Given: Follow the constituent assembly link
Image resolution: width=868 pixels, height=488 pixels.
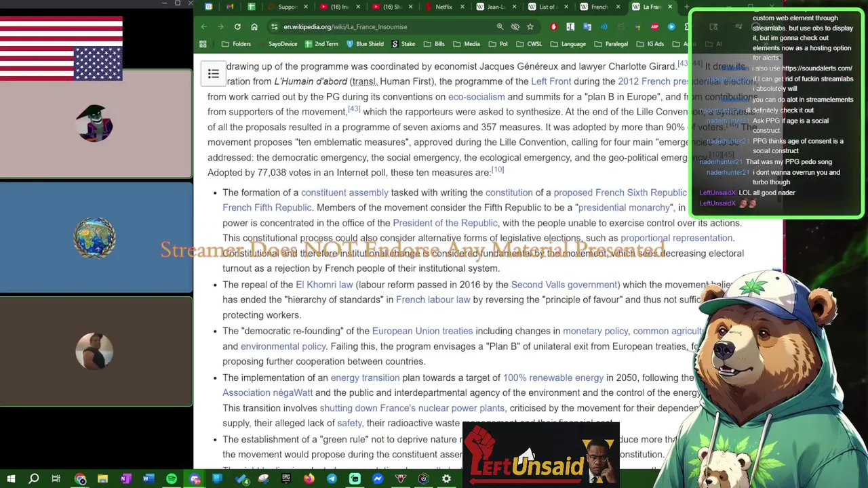Looking at the screenshot, I should 344,192.
